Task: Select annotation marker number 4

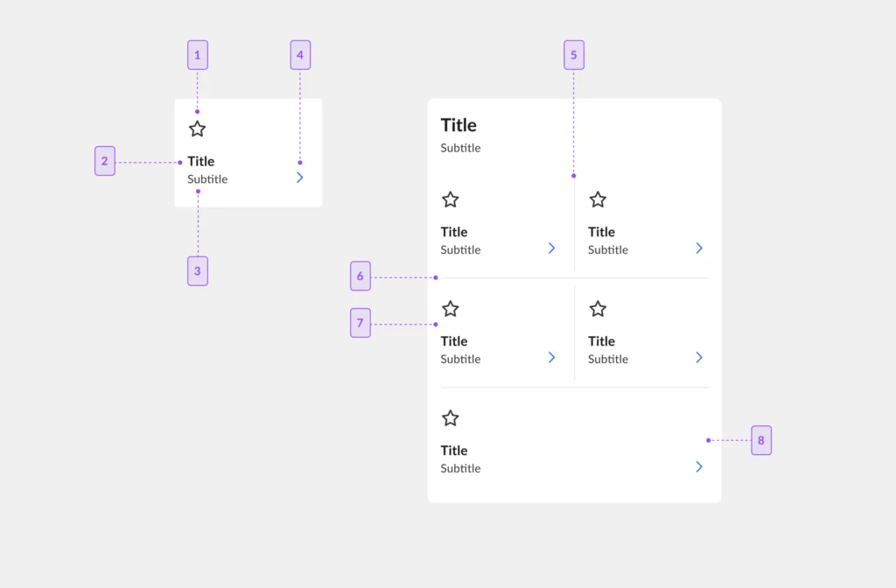Action: coord(300,55)
